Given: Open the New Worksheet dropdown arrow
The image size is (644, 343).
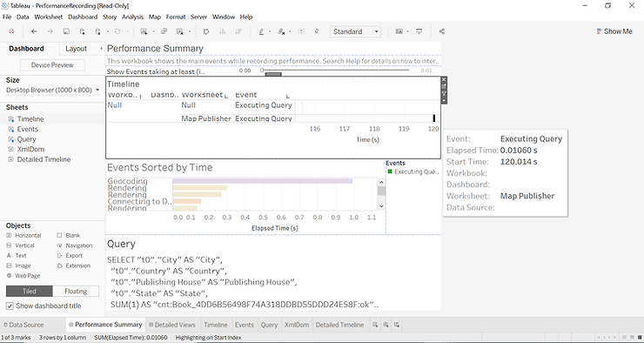Looking at the screenshot, I should [153, 31].
